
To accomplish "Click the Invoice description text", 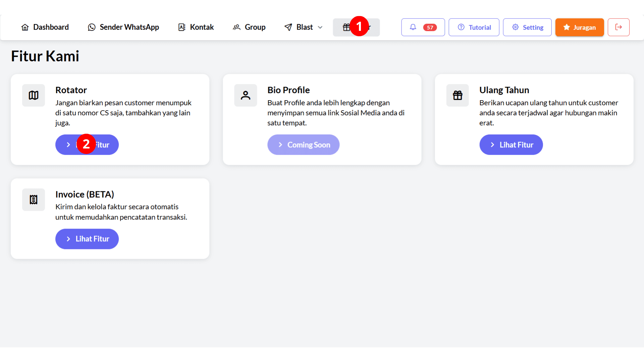I will (121, 212).
